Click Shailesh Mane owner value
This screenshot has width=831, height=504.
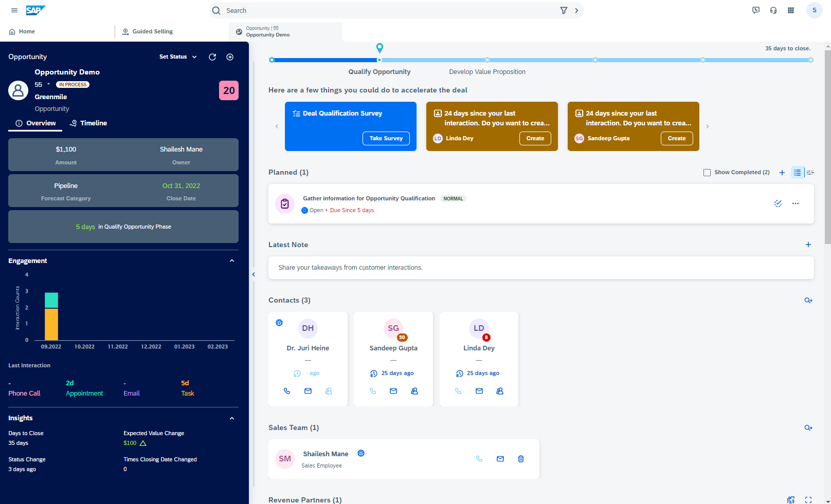click(181, 150)
